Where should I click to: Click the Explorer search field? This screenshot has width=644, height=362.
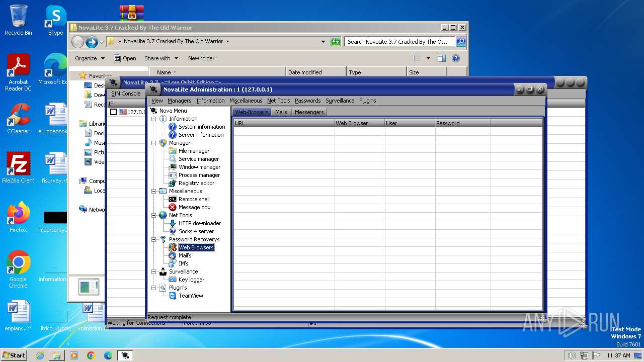[x=400, y=42]
